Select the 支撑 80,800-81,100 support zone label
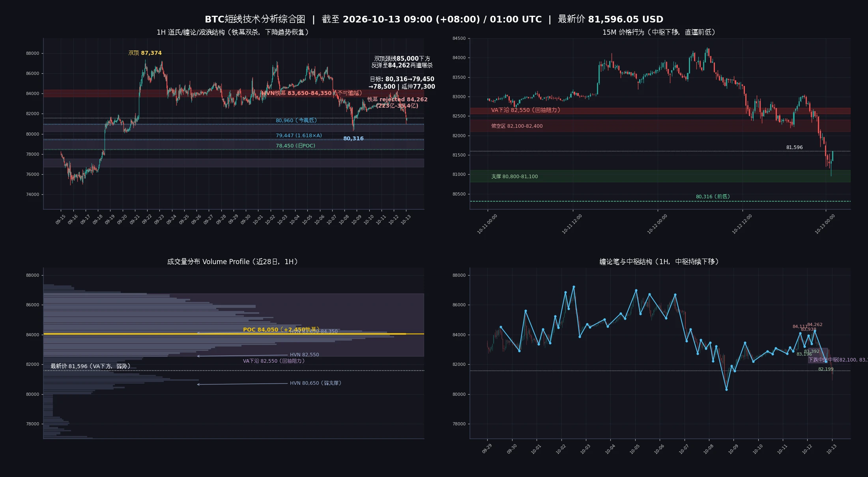Screen dimensions: 868x477 (514, 176)
